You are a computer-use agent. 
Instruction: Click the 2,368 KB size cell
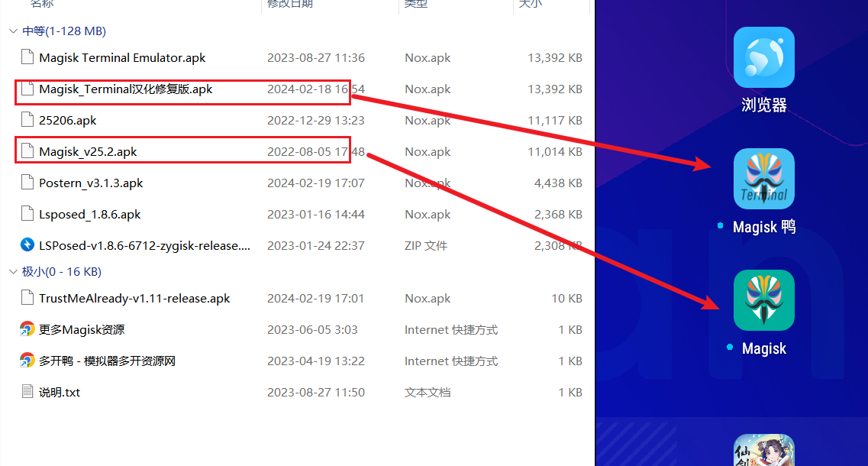[558, 215]
